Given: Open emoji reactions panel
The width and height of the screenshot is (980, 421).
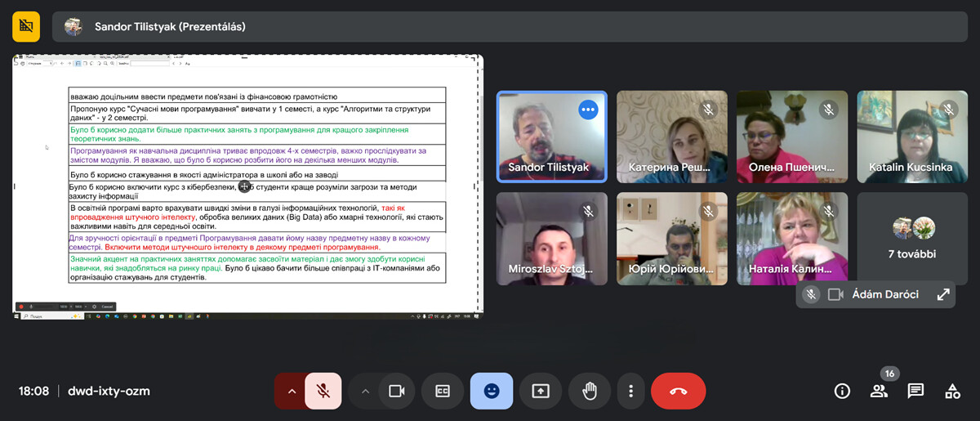Looking at the screenshot, I should tap(491, 391).
